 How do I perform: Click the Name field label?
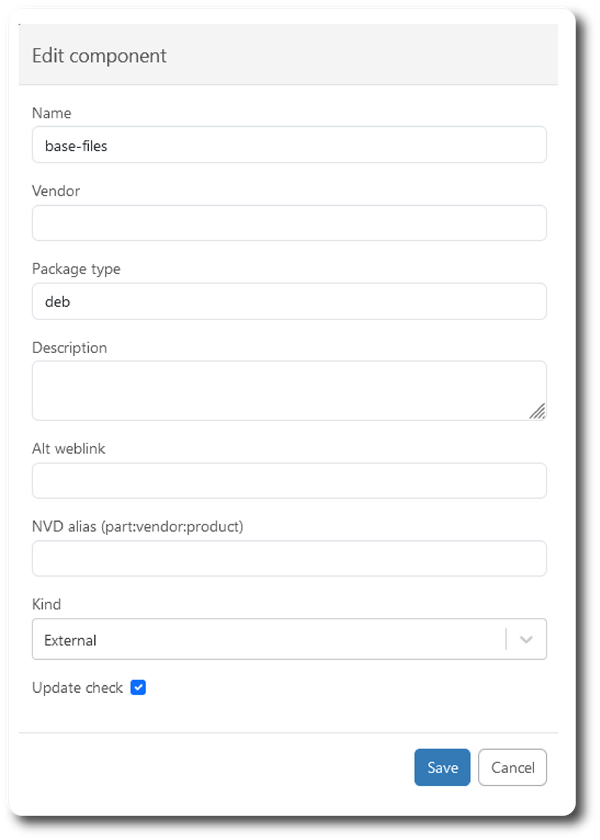pyautogui.click(x=52, y=113)
